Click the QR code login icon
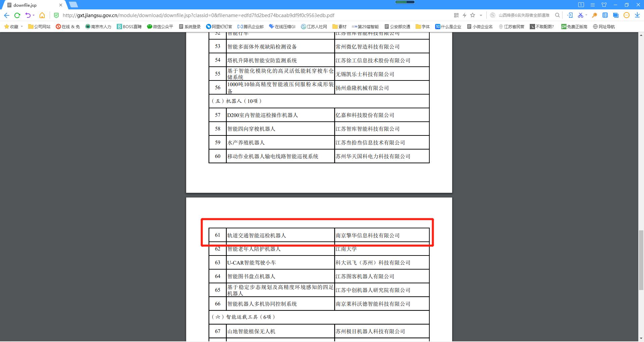The height and width of the screenshot is (342, 644). (456, 15)
